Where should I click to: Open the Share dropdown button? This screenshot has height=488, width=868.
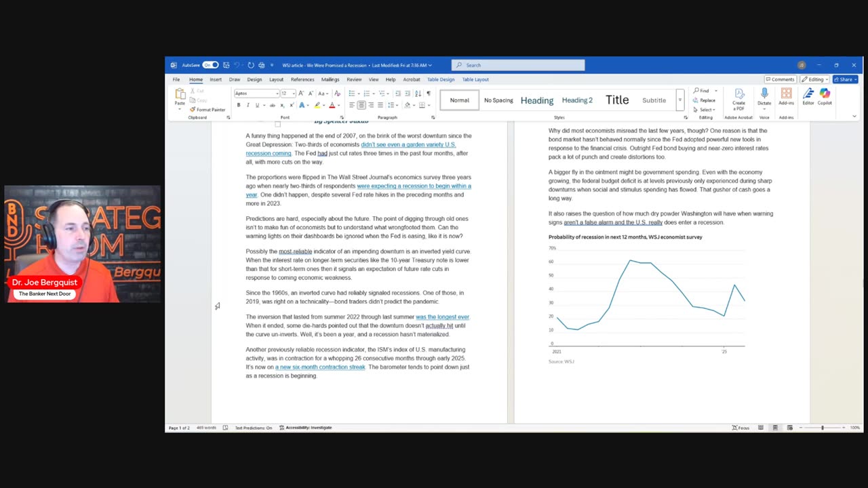pyautogui.click(x=845, y=79)
